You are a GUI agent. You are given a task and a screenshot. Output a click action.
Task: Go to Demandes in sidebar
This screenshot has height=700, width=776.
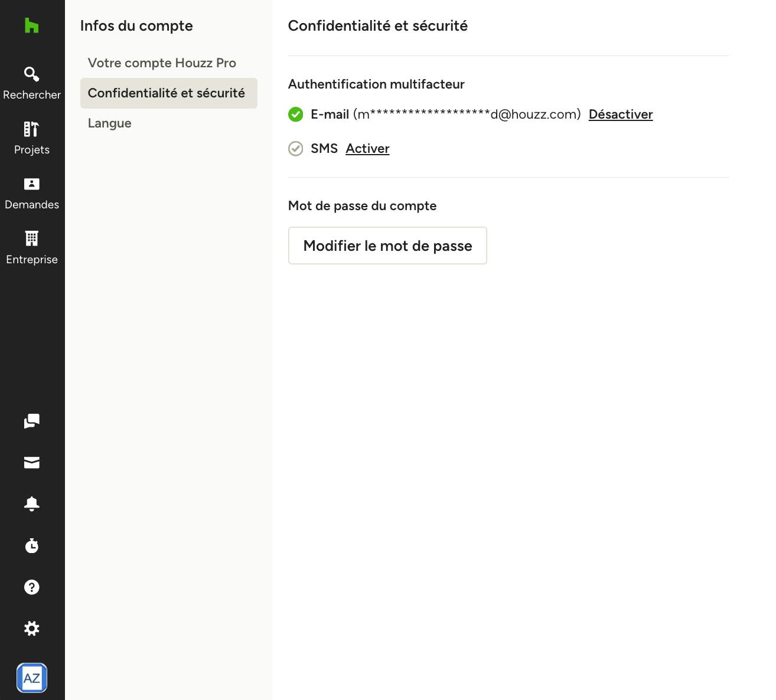coord(32,193)
